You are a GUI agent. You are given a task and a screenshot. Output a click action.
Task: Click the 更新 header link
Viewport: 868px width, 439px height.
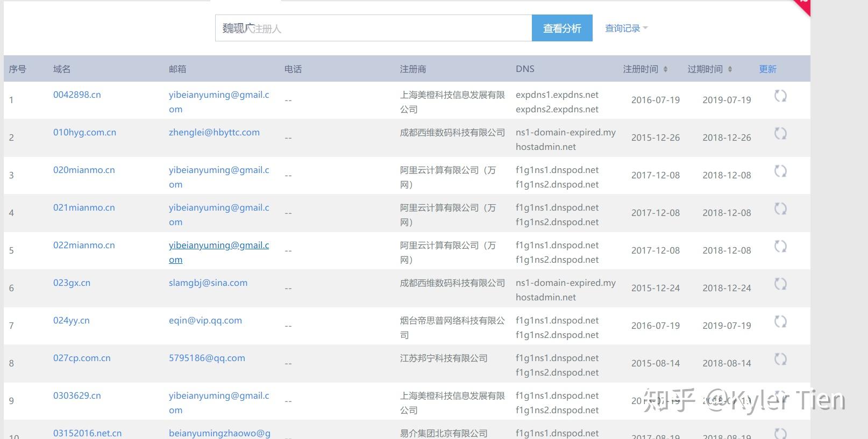pyautogui.click(x=767, y=69)
